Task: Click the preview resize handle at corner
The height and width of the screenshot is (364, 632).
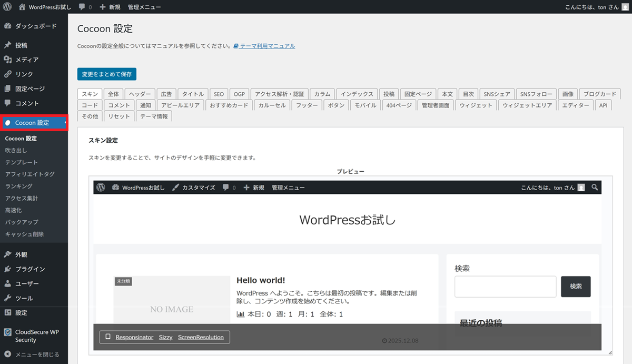Action: [x=610, y=352]
